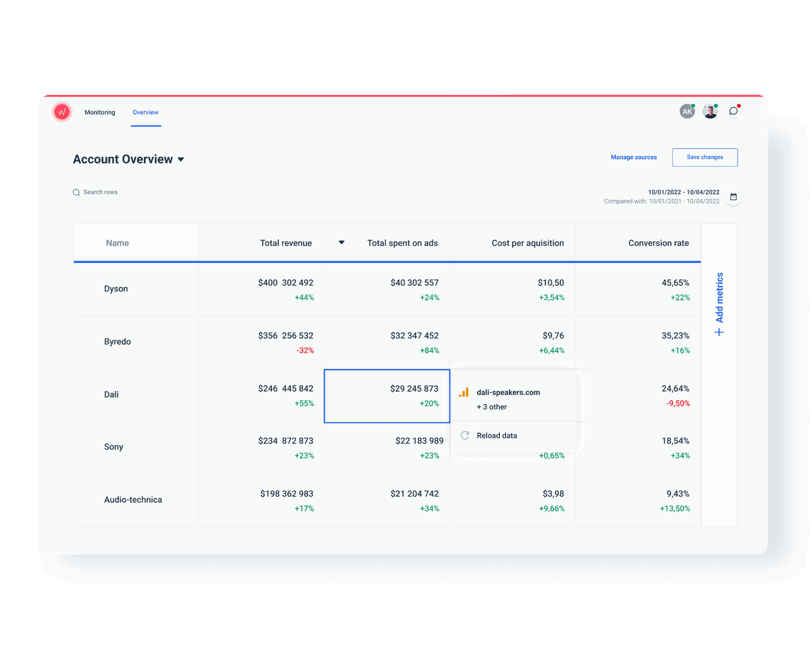This screenshot has height=648, width=812.
Task: Open the Account Overview dropdown
Action: pyautogui.click(x=181, y=159)
